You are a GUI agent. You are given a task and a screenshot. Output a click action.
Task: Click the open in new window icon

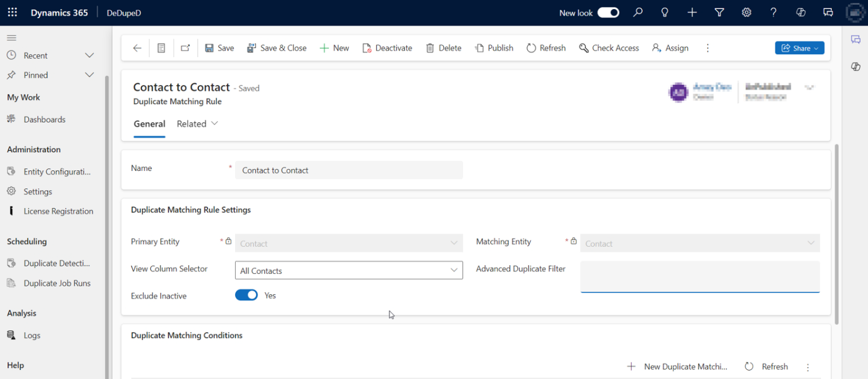pyautogui.click(x=185, y=48)
